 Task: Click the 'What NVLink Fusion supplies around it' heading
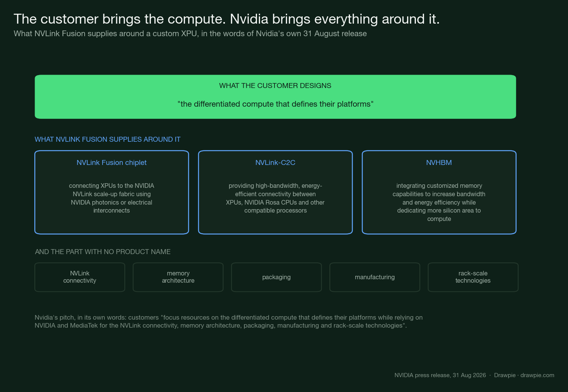[x=108, y=139]
